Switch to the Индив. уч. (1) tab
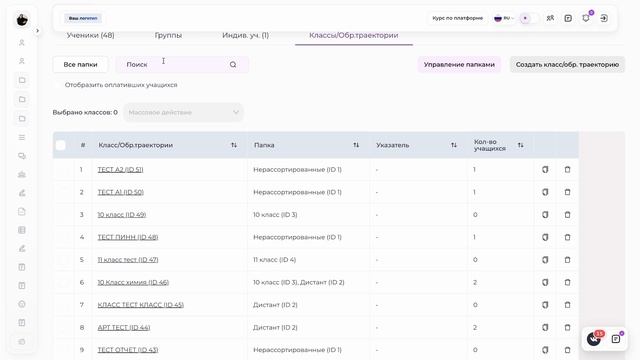 pos(245,35)
